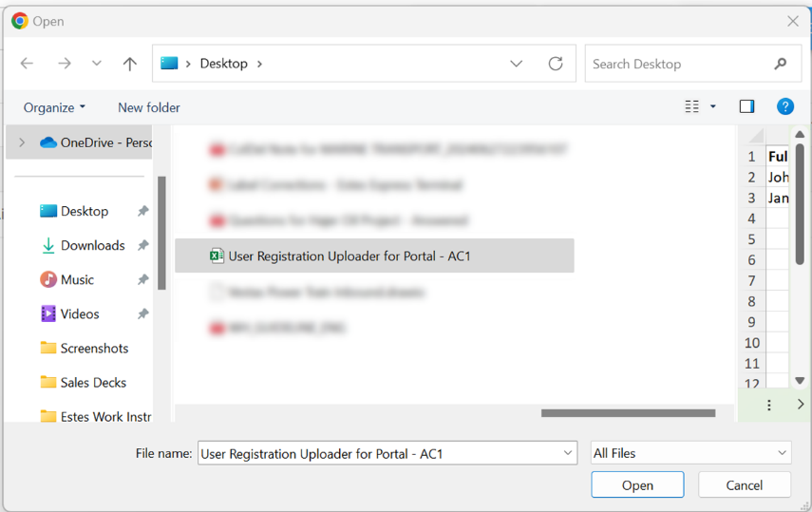Open the Music folder shortcut
812x512 pixels.
click(x=77, y=280)
